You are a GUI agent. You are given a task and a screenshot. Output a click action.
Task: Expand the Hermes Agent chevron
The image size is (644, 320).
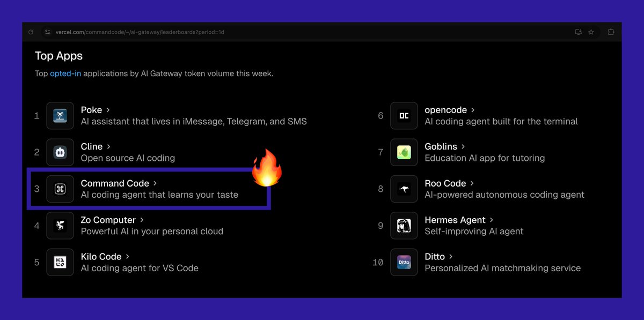coord(491,220)
